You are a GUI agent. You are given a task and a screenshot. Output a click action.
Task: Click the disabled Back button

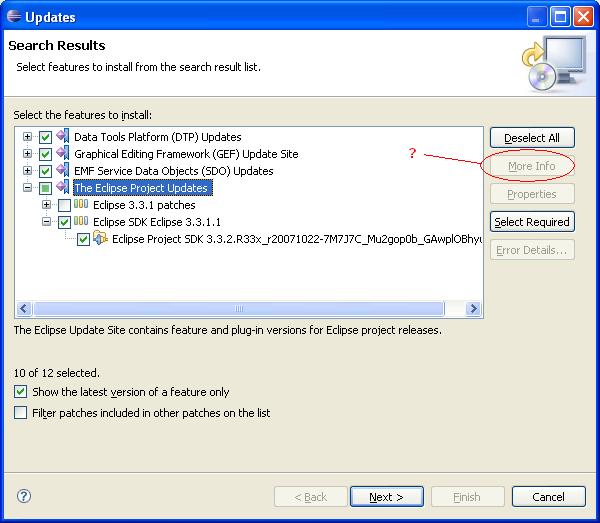pos(310,497)
